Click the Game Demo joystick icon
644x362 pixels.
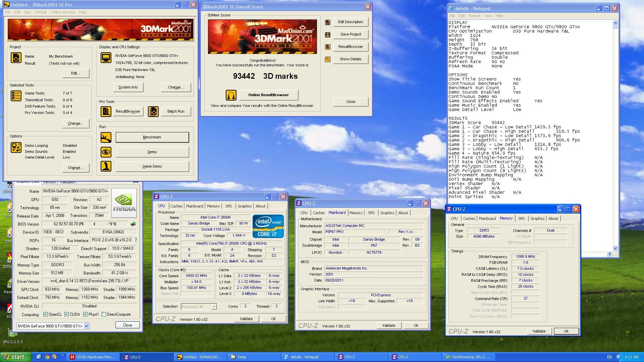coord(106,166)
